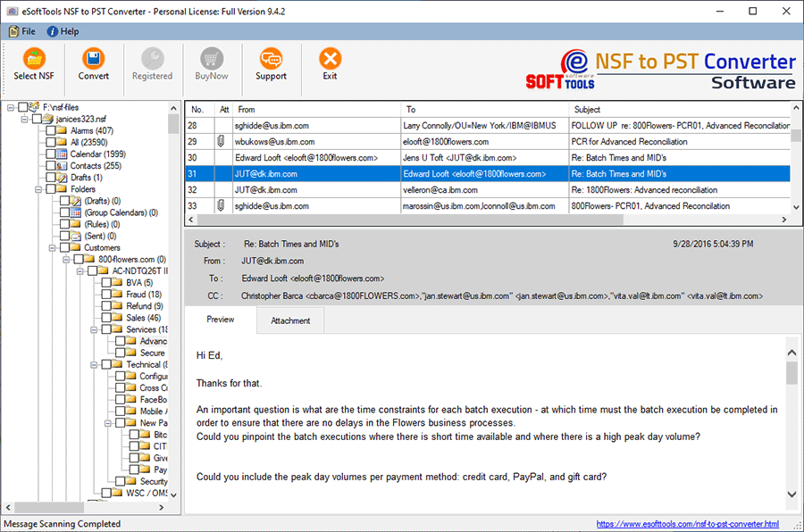
Task: Sort by the From column header
Action: tap(316, 109)
